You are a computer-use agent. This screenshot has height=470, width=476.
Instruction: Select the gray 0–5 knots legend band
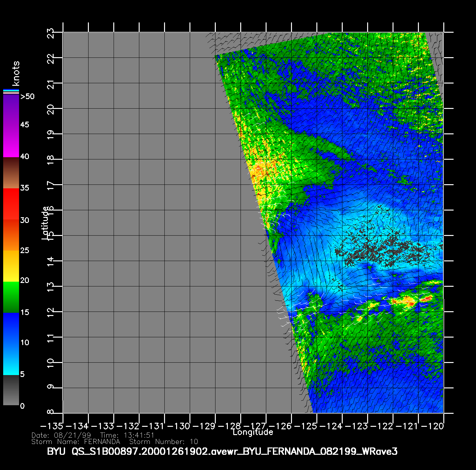tap(11, 390)
